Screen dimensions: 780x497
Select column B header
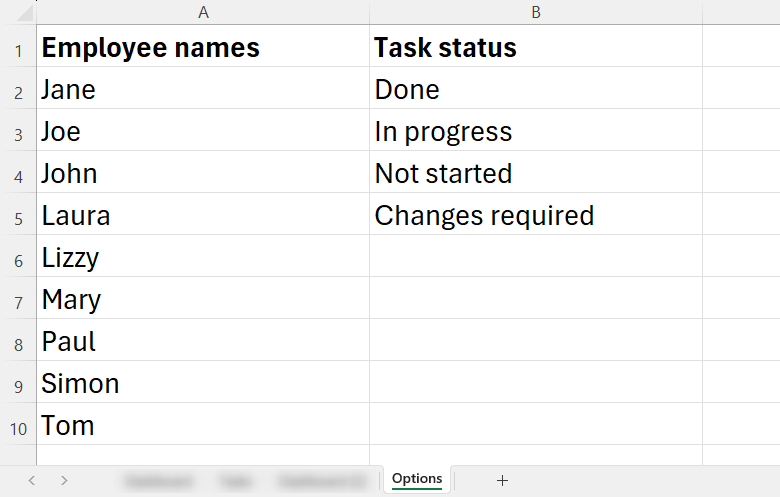click(536, 12)
